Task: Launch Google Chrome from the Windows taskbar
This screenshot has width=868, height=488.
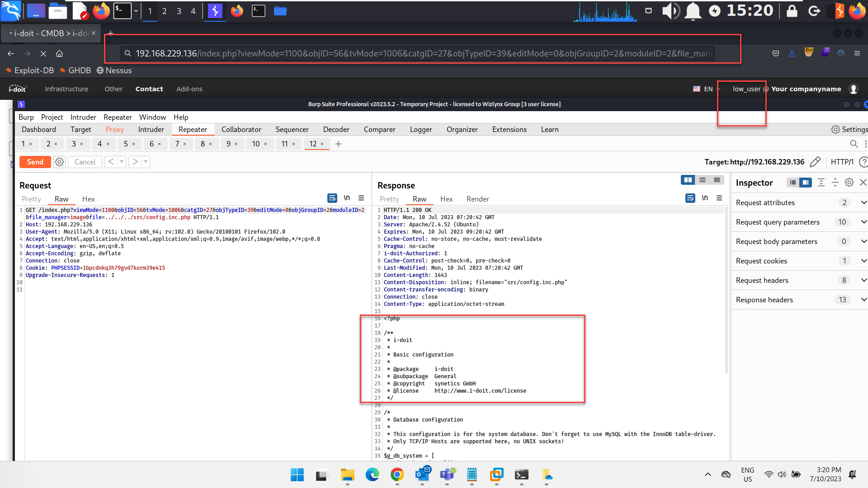Action: [397, 474]
